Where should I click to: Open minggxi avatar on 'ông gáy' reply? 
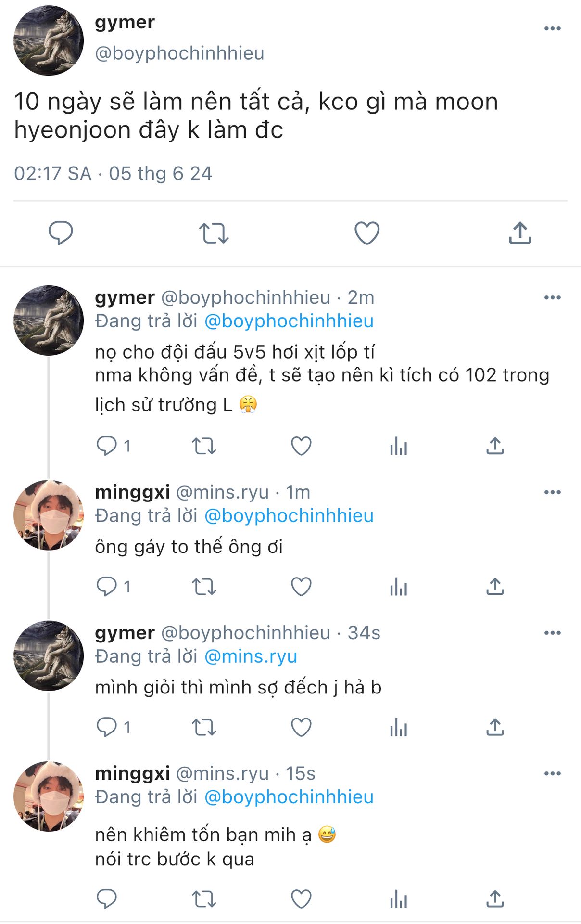[x=49, y=515]
